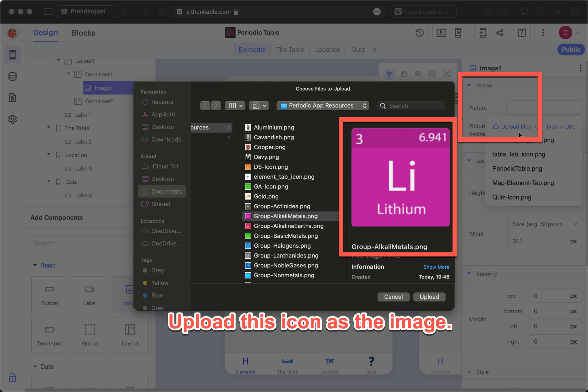Select Group-Halogens.png in file list

(282, 246)
